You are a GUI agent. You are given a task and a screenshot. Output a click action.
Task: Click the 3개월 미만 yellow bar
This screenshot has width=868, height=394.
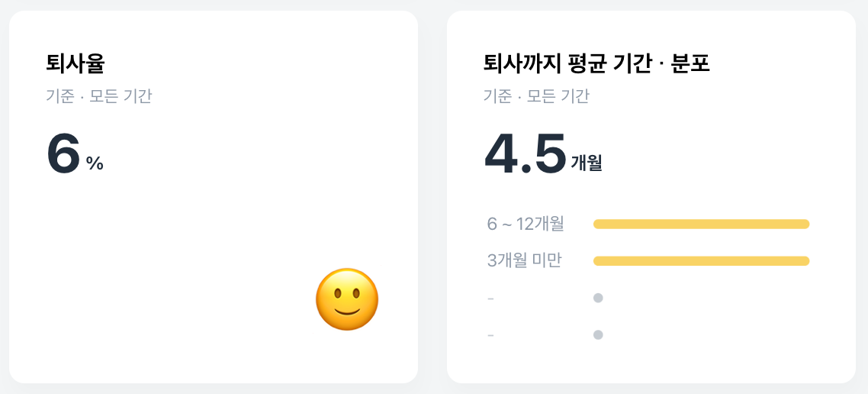click(702, 261)
